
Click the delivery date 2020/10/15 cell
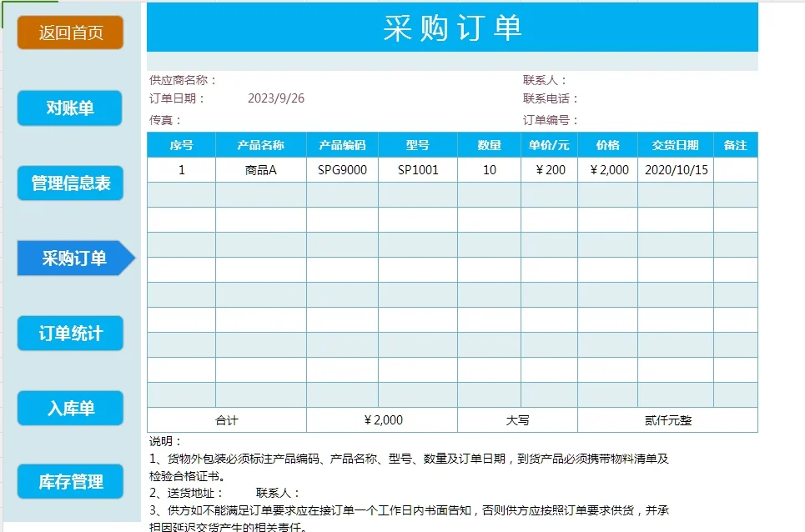[674, 169]
